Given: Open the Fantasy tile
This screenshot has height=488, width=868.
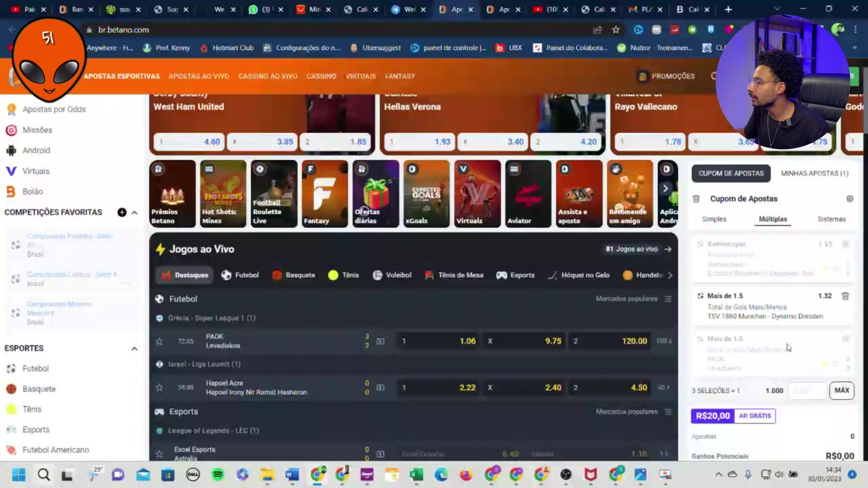Looking at the screenshot, I should coord(325,193).
